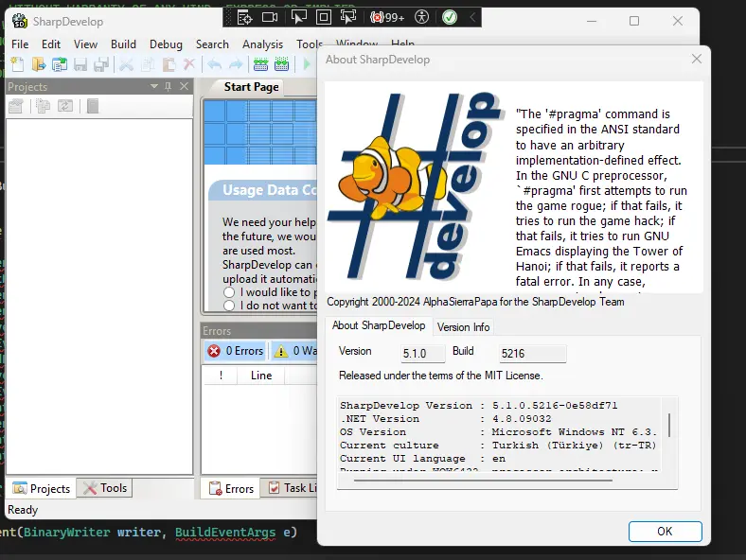Click the Copy toolbar icon
This screenshot has height=560, width=746.
(x=148, y=64)
